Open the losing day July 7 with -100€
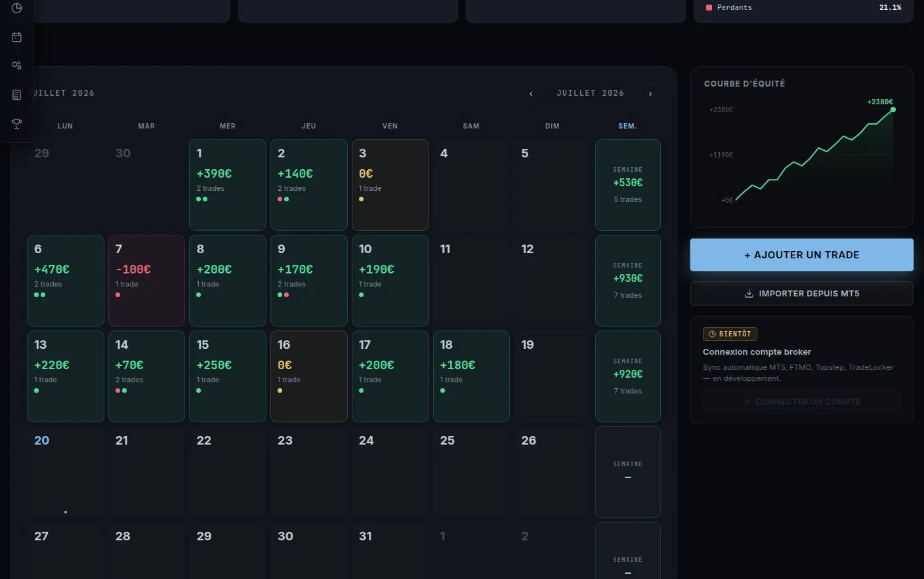Image resolution: width=924 pixels, height=579 pixels. 146,281
